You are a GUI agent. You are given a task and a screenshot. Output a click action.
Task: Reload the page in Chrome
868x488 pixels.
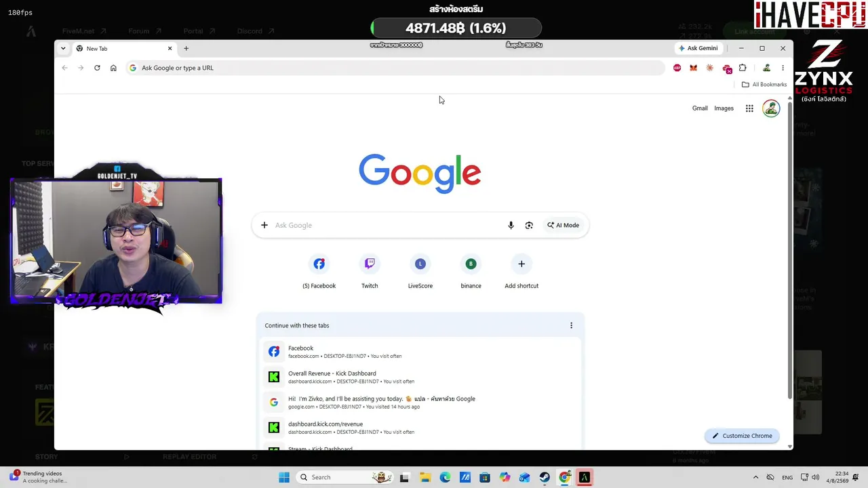pos(97,68)
